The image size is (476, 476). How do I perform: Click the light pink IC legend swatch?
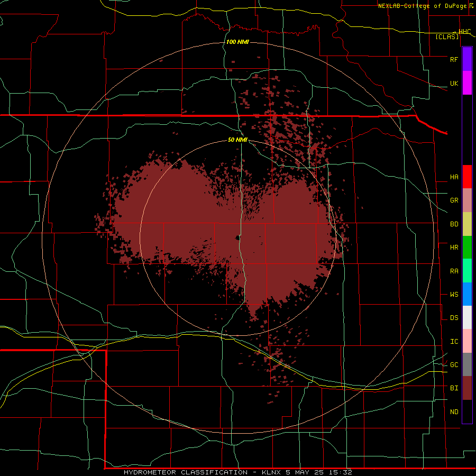click(467, 341)
